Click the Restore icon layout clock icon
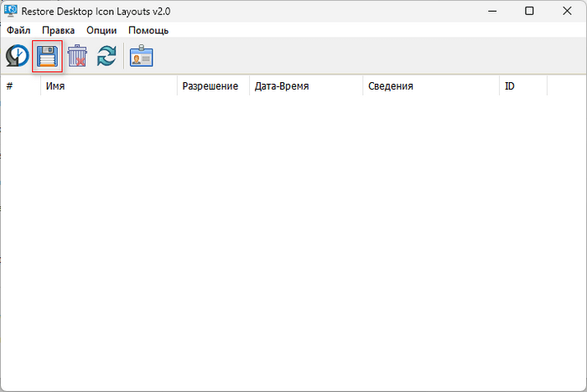Screen dimensions: 587x392 click(18, 56)
